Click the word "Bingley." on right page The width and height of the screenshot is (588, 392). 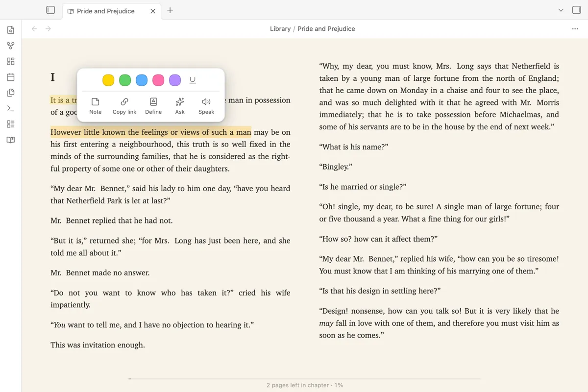336,167
